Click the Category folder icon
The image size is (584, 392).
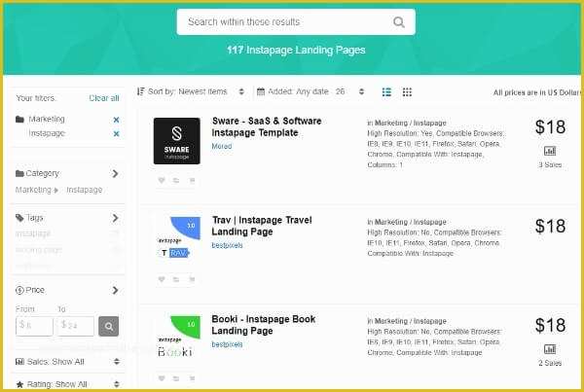coord(19,173)
